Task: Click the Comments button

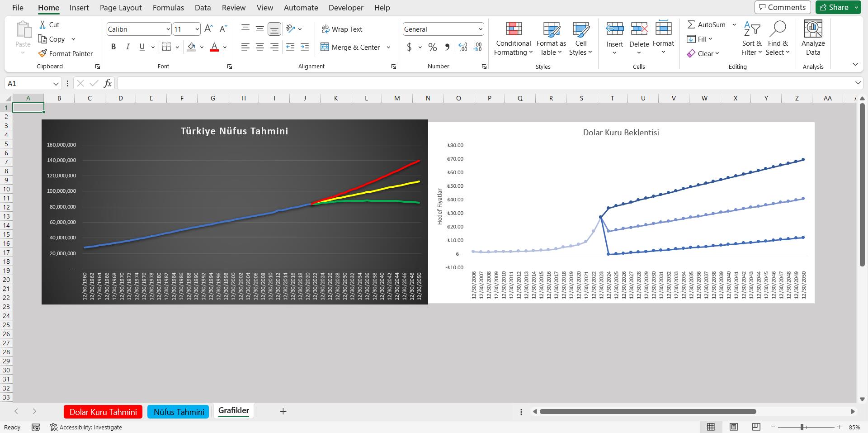Action: point(782,7)
